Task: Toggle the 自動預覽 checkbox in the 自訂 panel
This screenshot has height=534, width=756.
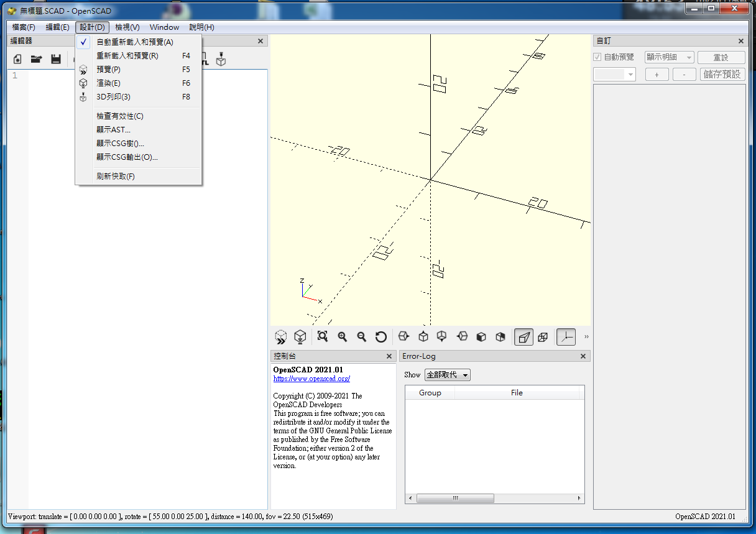Action: pyautogui.click(x=597, y=57)
